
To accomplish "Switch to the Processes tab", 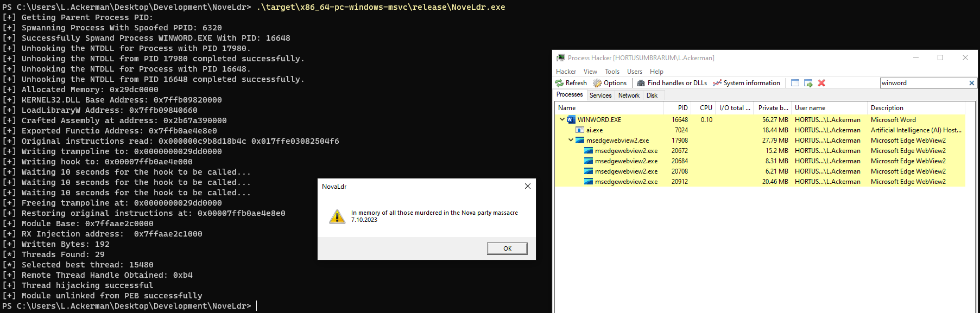I will [x=570, y=95].
